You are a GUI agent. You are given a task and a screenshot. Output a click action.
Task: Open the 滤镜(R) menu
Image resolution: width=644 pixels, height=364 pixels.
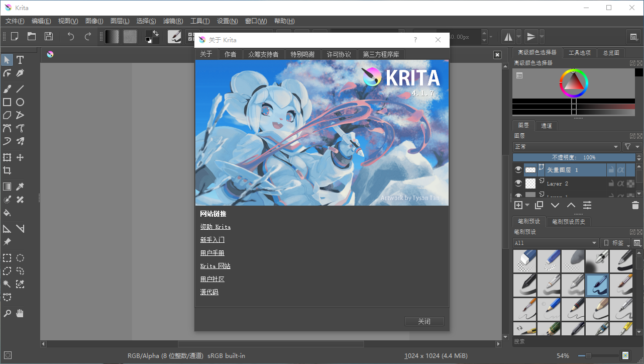173,21
